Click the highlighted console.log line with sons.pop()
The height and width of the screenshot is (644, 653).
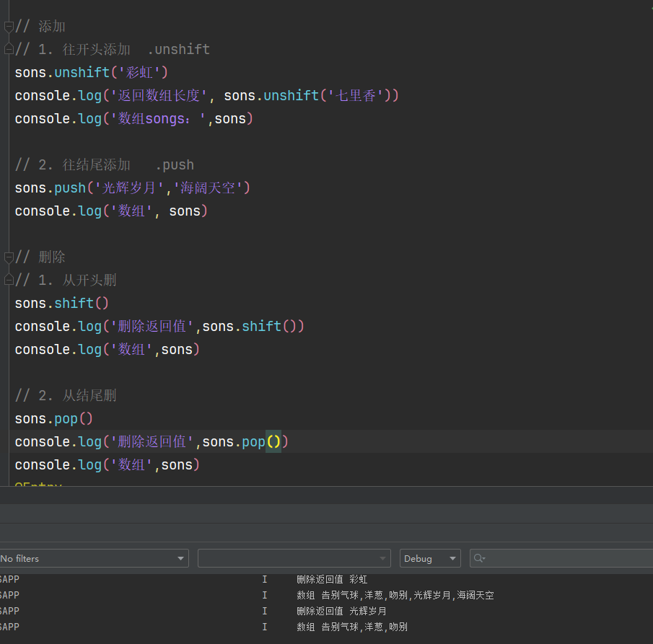152,441
